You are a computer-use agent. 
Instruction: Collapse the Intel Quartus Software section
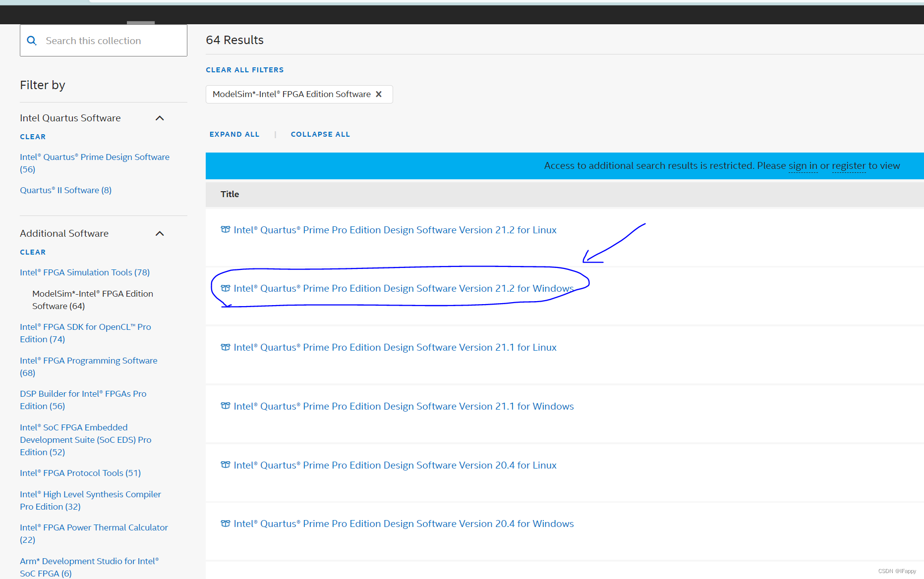(160, 118)
